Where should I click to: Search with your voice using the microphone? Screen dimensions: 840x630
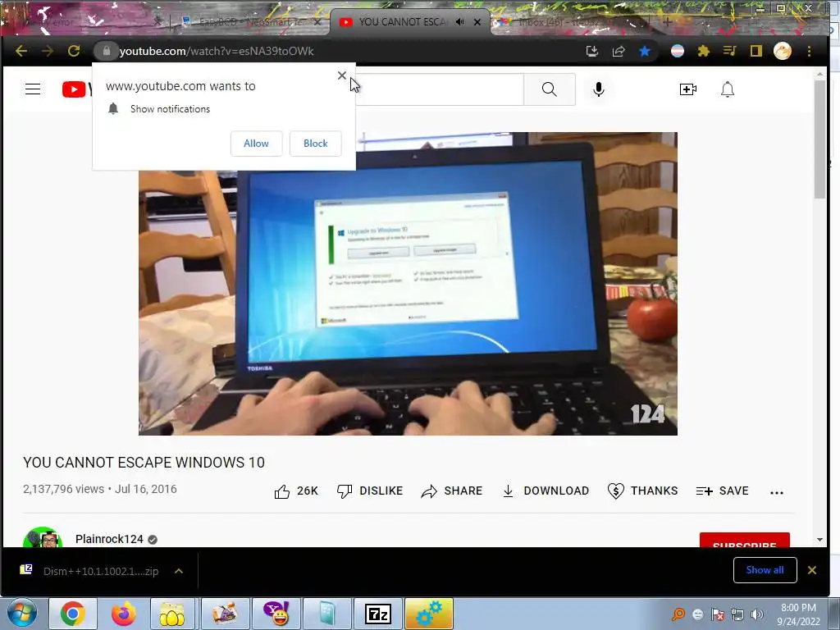(599, 89)
